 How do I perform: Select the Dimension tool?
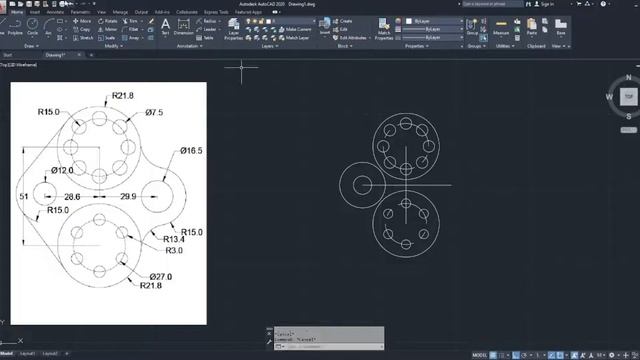pyautogui.click(x=183, y=27)
